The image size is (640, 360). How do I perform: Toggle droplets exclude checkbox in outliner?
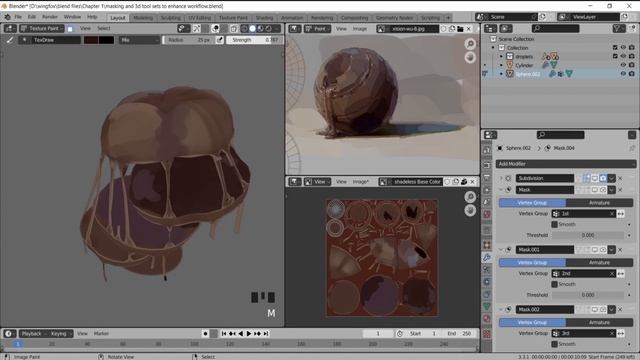[615, 56]
